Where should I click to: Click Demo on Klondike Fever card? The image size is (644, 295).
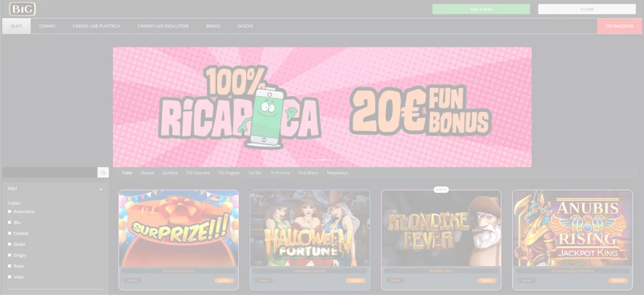coord(395,280)
